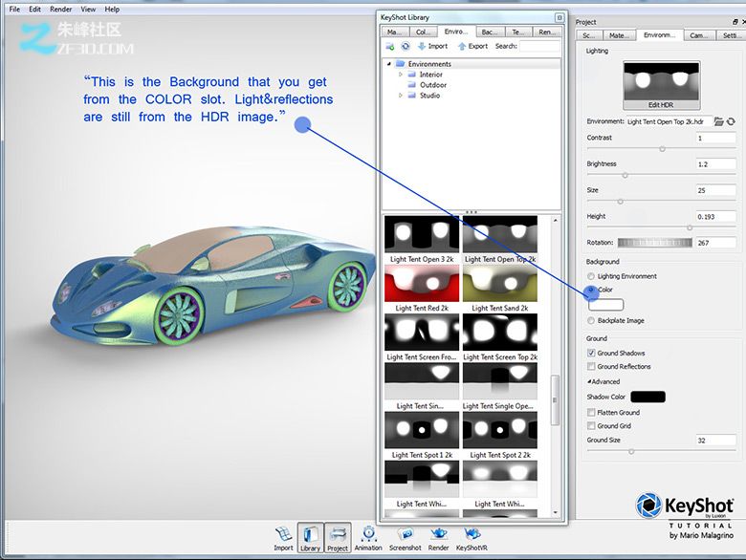Choose the Light Tent Sand 2k environment
Screen dimensions: 746x560
click(500, 283)
